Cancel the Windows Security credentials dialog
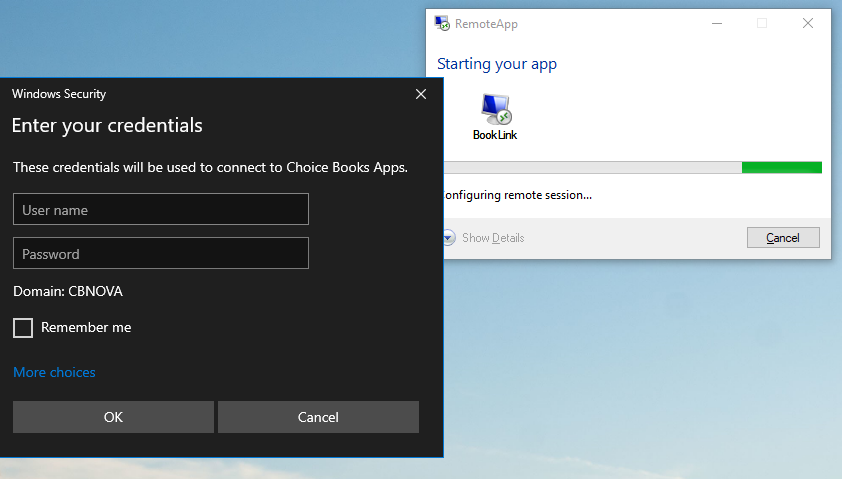The height and width of the screenshot is (479, 842). point(318,417)
